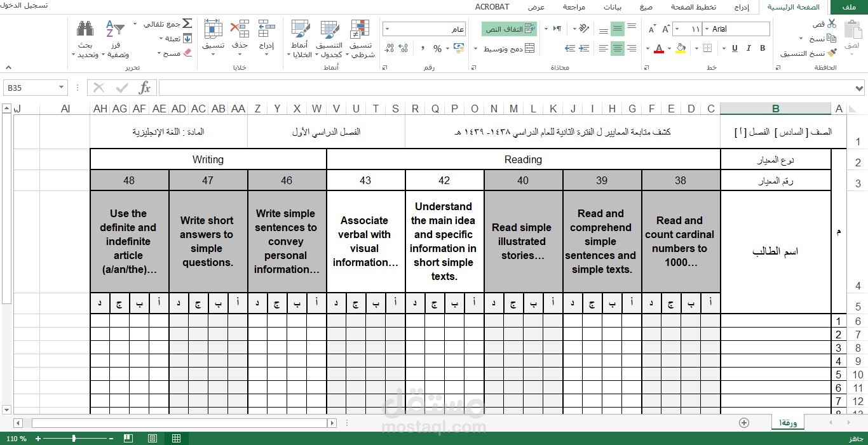Activate the Format Painter (نسخ التنسيق)
The width and height of the screenshot is (868, 445).
click(822, 53)
